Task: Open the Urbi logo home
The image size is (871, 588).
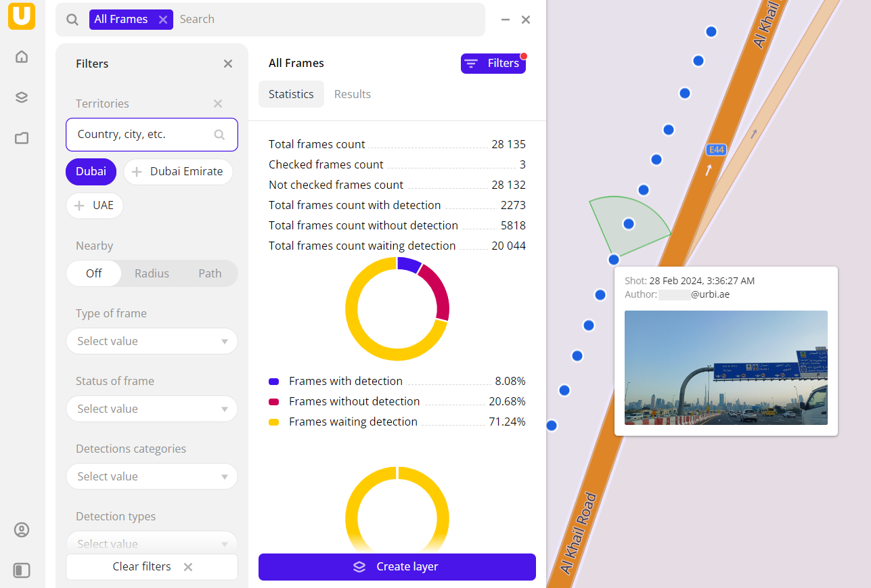Action: 22,16
